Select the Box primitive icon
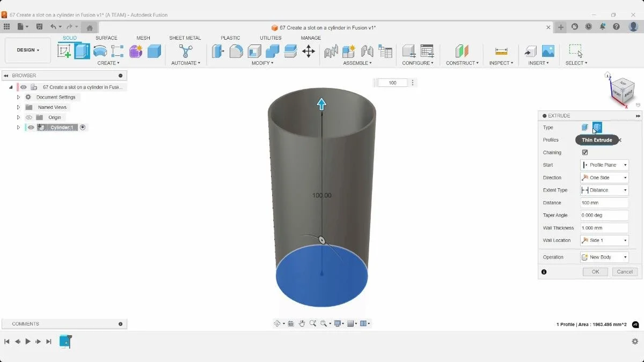Screen dimensions: 644x362 154,51
